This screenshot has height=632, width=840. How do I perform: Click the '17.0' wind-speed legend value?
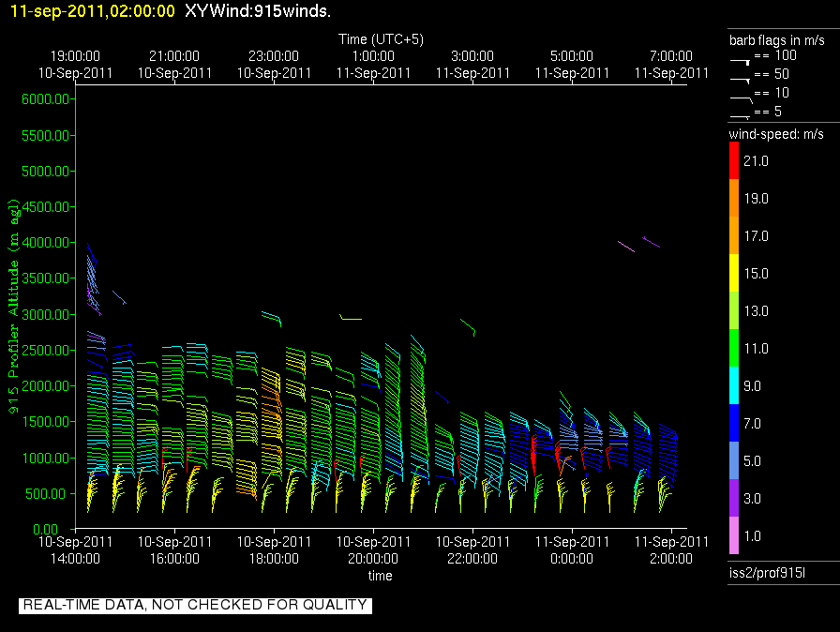click(756, 236)
